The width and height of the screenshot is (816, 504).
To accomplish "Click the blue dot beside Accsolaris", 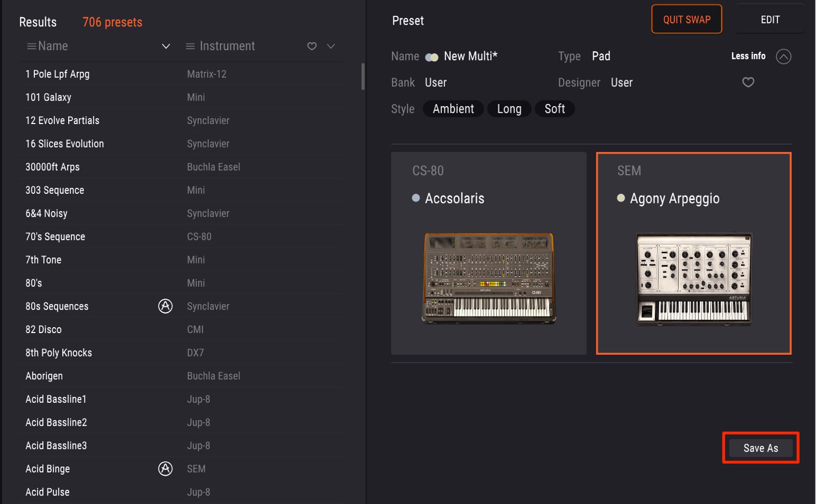I will [x=416, y=198].
